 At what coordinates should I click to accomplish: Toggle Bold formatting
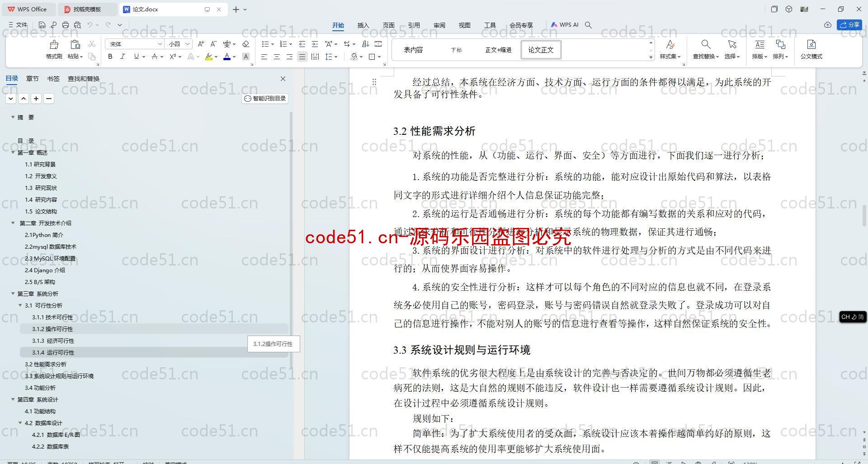pyautogui.click(x=110, y=57)
